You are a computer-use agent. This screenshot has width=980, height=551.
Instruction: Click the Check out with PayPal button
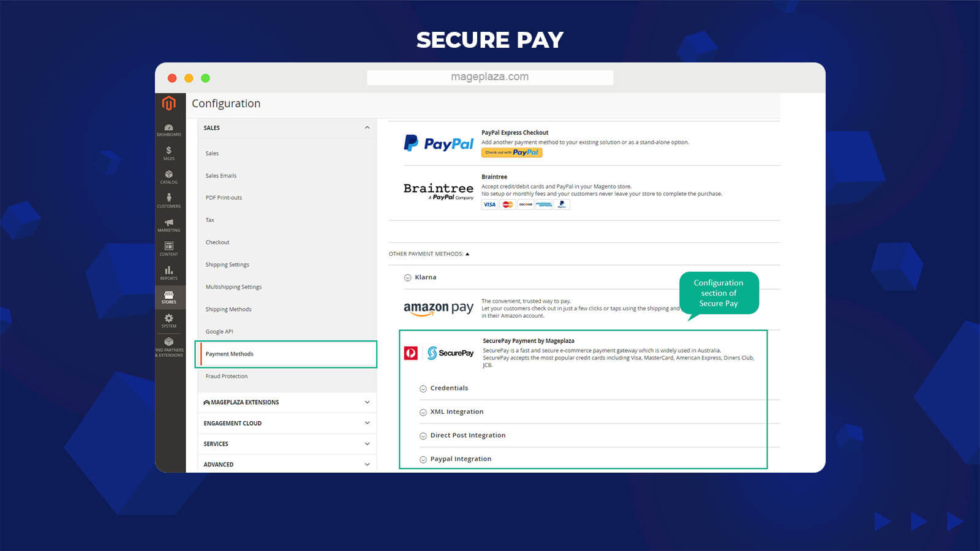point(511,152)
